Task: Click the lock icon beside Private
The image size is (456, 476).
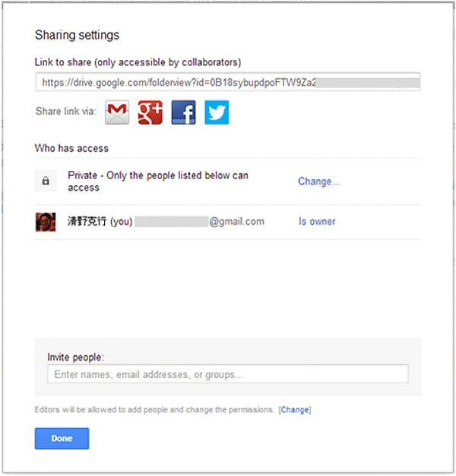Action: click(46, 181)
